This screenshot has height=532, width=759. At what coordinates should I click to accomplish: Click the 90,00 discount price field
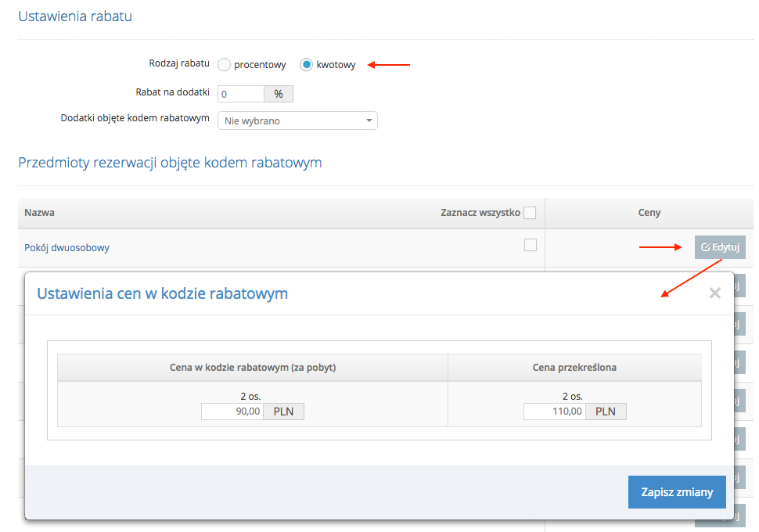(232, 412)
